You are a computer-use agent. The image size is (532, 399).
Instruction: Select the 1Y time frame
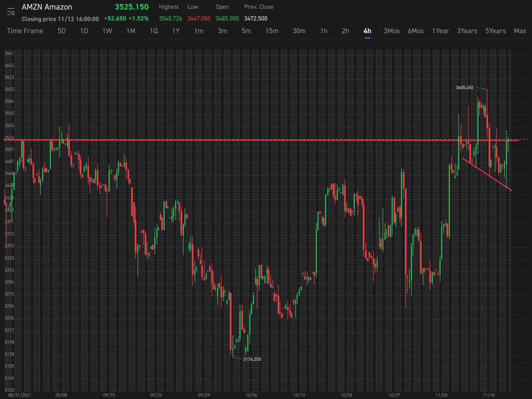176,31
